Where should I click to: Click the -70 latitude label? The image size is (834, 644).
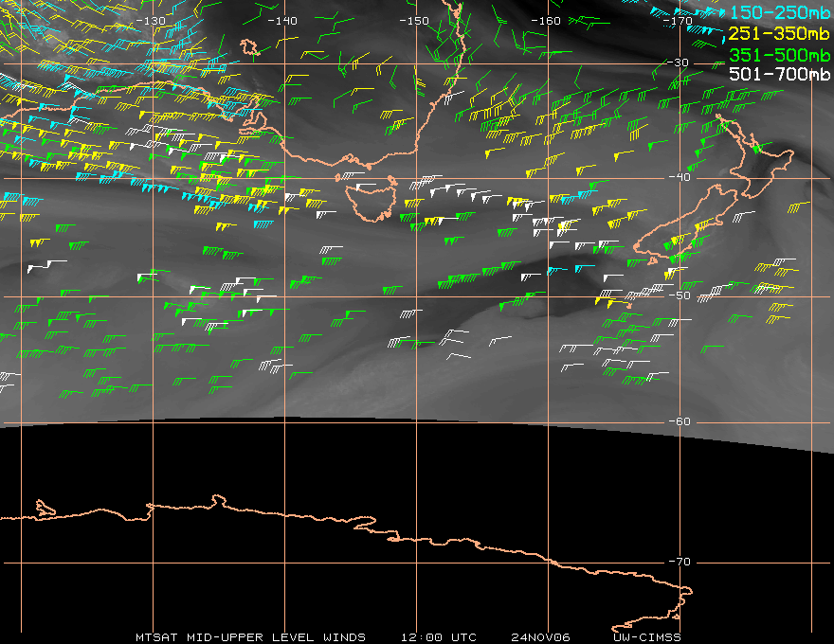(x=679, y=562)
